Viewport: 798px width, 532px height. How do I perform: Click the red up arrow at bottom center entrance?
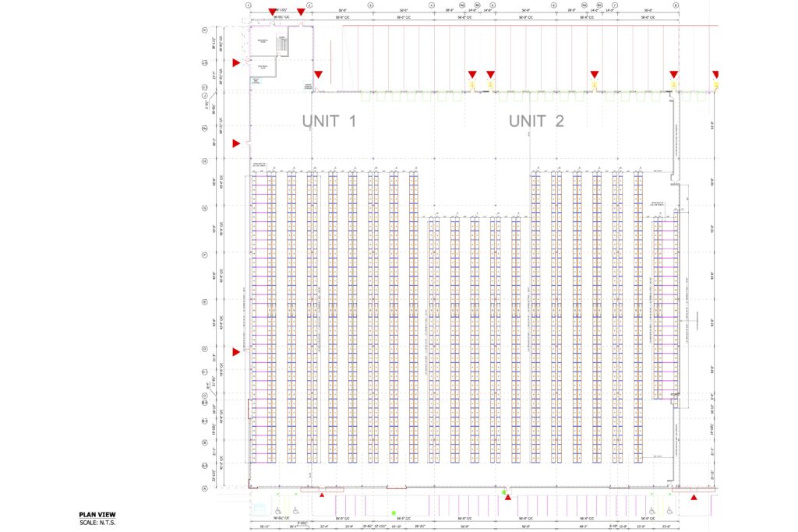point(508,497)
